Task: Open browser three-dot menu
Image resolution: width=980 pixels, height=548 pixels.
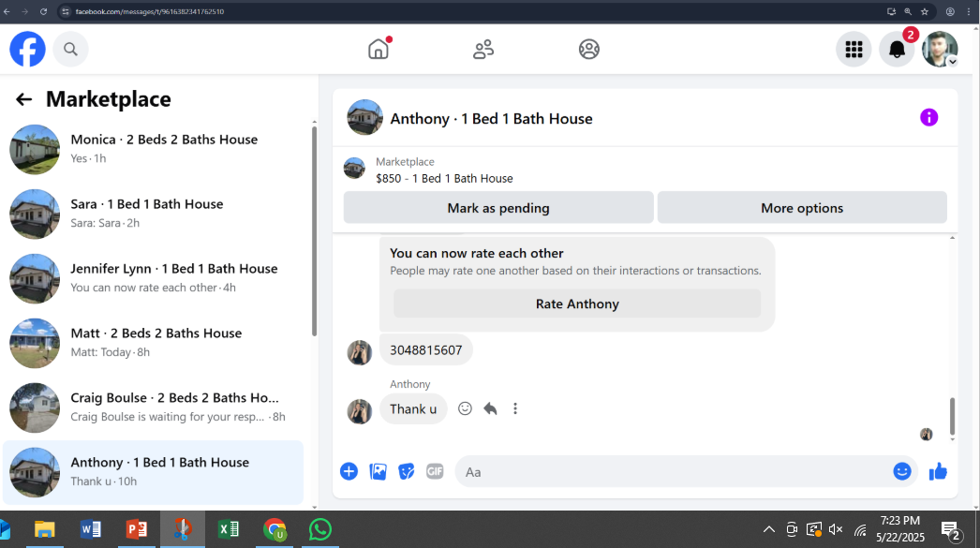Action: [x=969, y=11]
